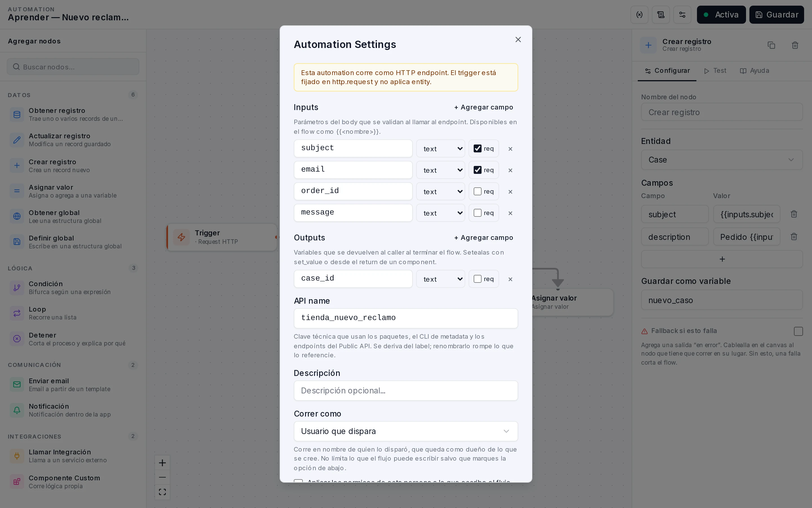Open type dropdown for case_id output
Viewport: 812px width, 508px height.
[x=441, y=279]
